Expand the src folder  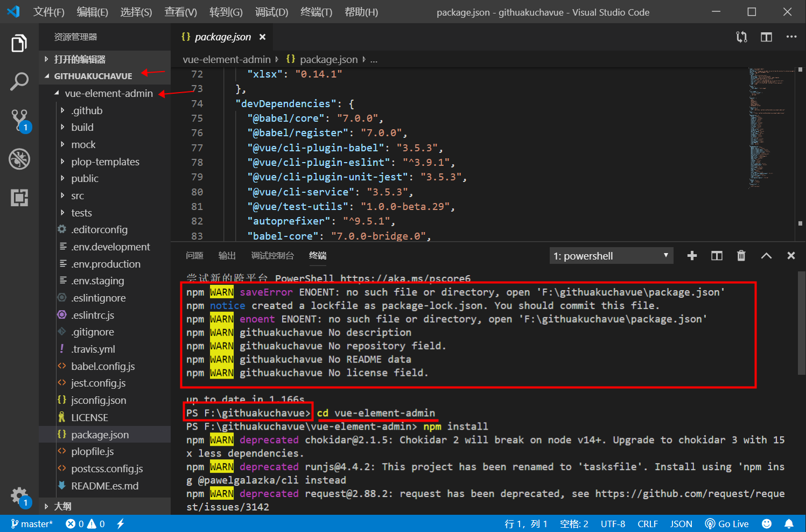105,195
